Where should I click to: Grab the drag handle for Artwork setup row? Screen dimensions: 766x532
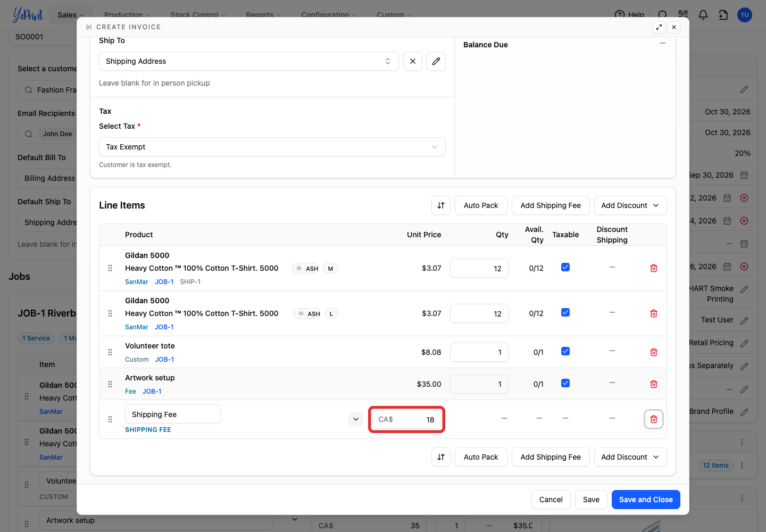click(110, 384)
